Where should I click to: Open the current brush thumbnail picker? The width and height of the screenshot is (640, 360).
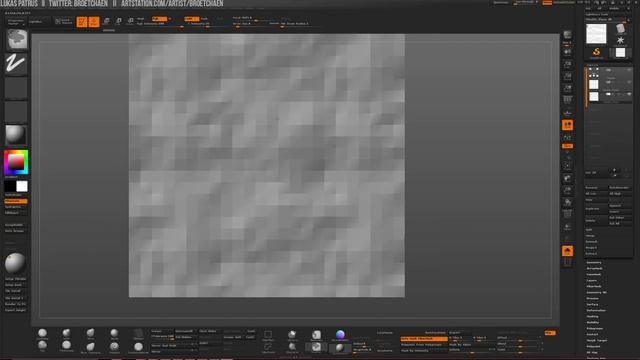pos(16,40)
